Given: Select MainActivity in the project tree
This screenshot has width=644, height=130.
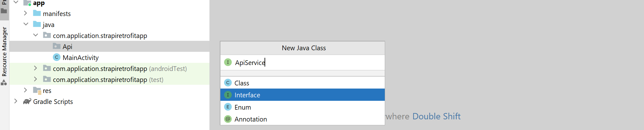Looking at the screenshot, I should 80,57.
